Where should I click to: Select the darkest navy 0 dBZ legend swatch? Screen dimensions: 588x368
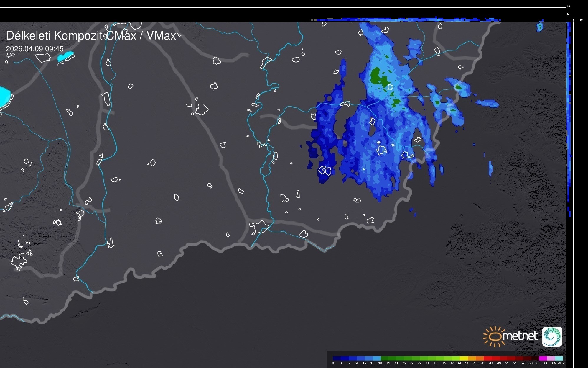click(337, 358)
